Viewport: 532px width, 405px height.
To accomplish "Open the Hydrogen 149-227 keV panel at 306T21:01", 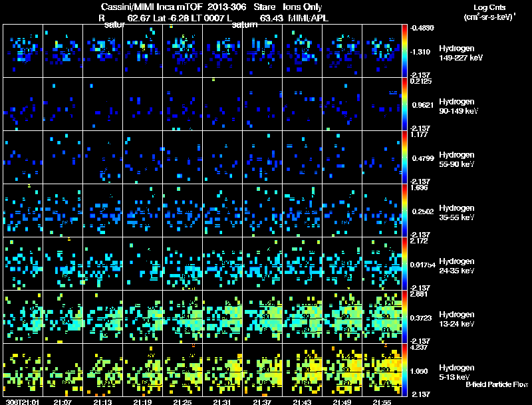I will (23, 51).
